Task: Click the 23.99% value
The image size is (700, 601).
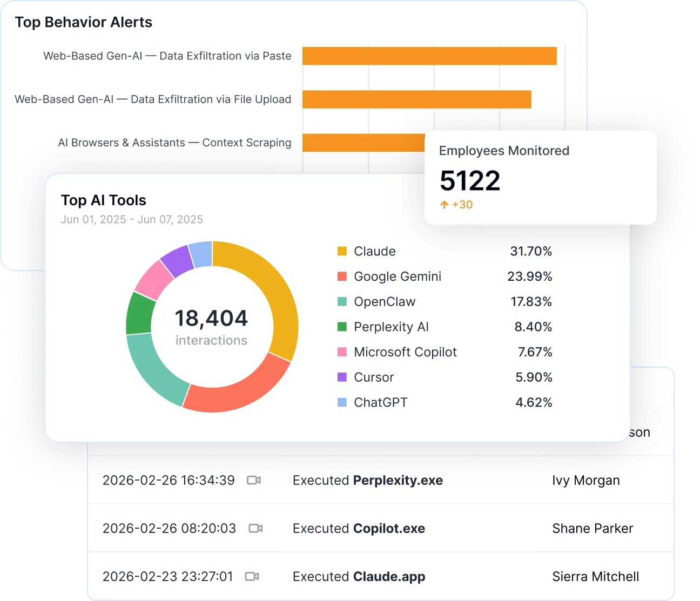Action: [x=529, y=276]
